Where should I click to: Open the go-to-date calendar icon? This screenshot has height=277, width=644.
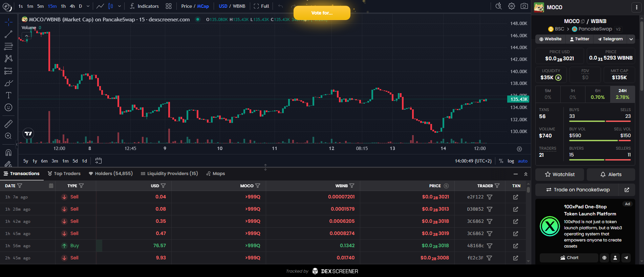[99, 161]
